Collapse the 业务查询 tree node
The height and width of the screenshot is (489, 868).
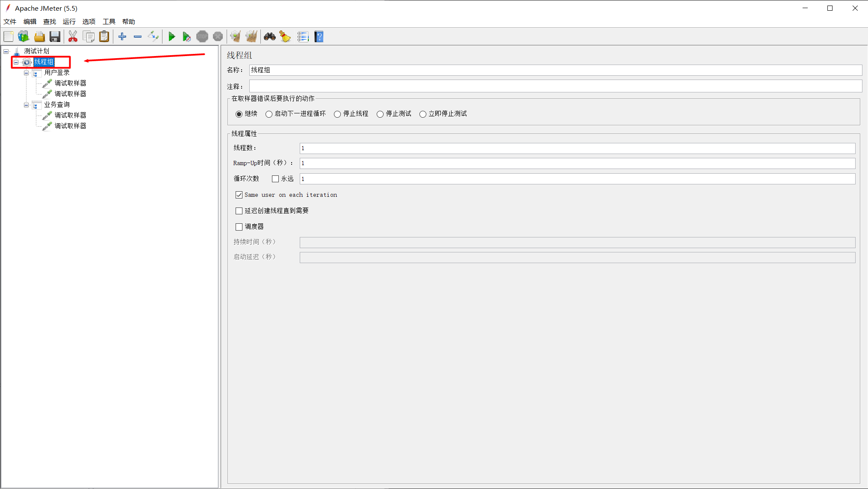pyautogui.click(x=27, y=105)
